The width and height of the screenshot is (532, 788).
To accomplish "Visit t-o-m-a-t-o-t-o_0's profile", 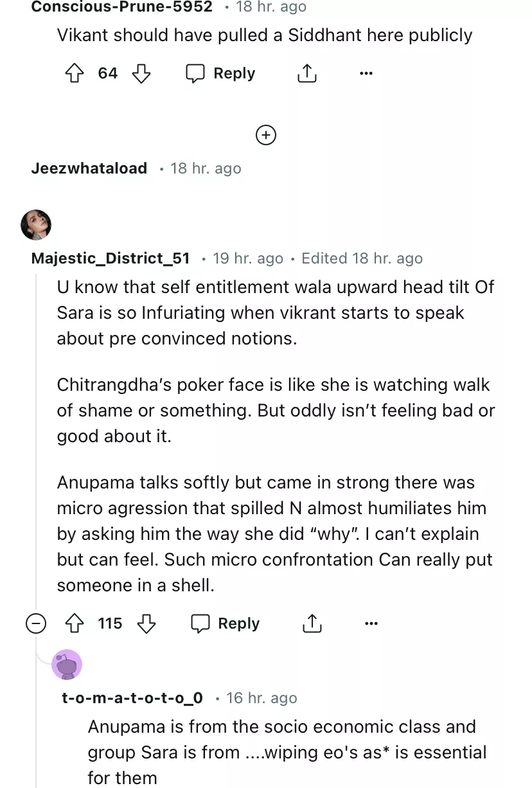I will (x=132, y=698).
